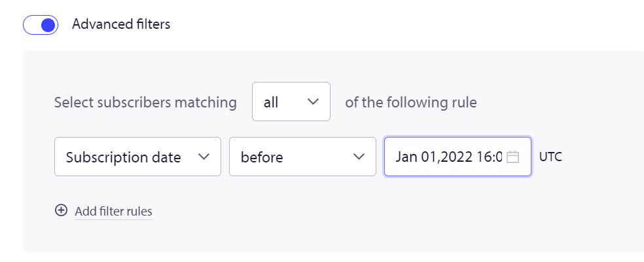
Task: Select the word 'before' in the condition box
Action: click(x=262, y=157)
